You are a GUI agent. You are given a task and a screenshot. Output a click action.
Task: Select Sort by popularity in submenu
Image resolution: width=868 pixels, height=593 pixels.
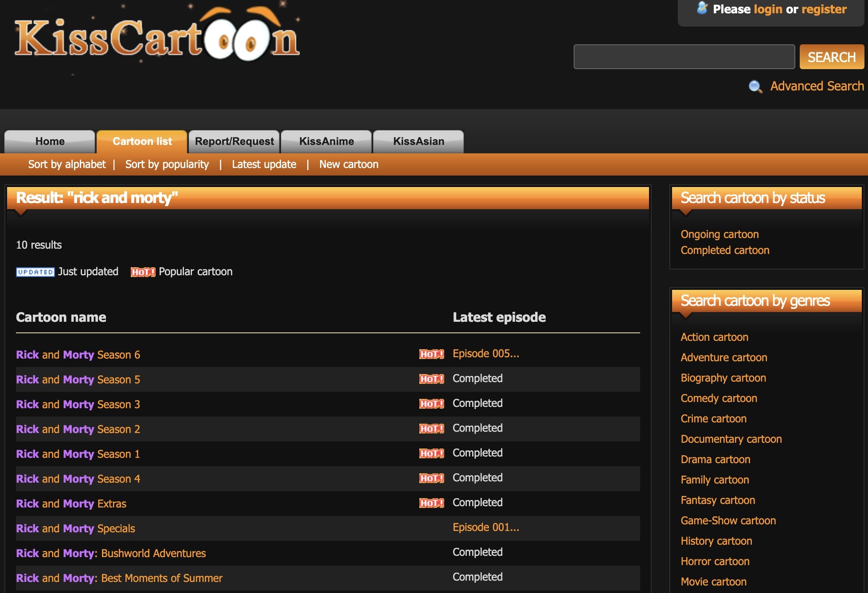(167, 164)
